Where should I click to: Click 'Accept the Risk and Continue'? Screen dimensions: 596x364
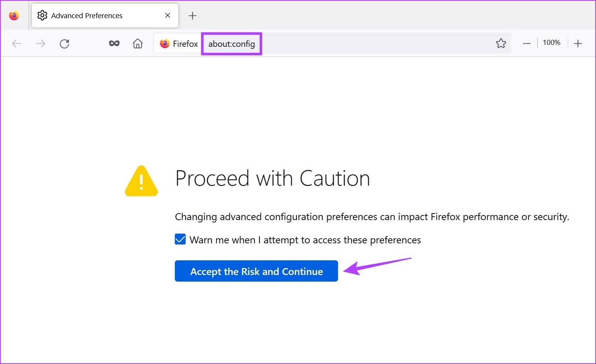256,271
